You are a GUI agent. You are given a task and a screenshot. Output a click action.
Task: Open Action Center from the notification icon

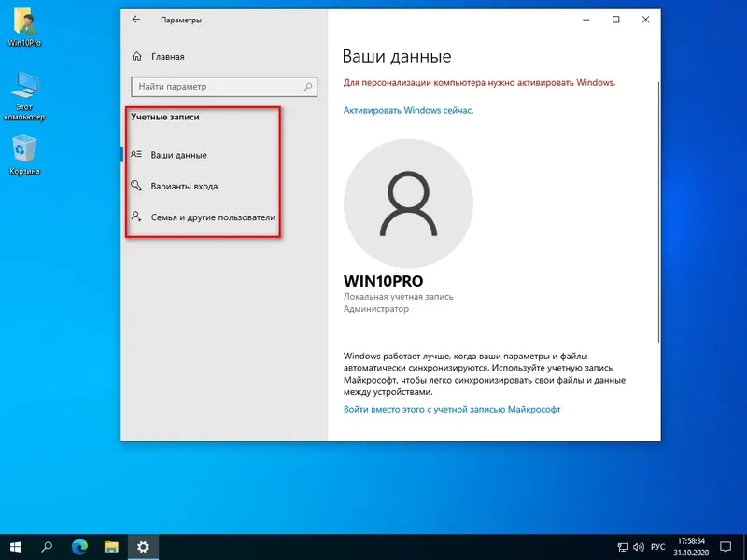tap(728, 548)
